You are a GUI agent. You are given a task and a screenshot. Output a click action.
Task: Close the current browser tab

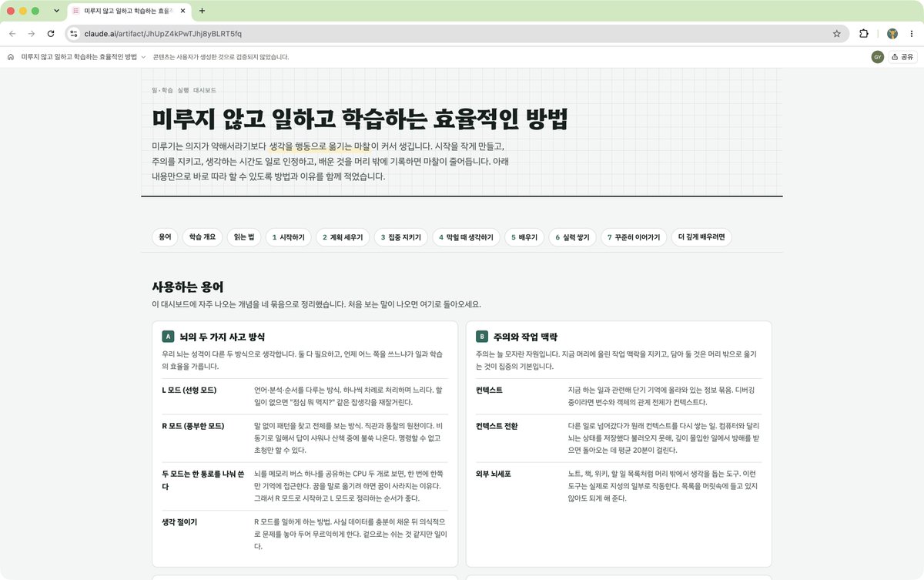[x=182, y=11]
